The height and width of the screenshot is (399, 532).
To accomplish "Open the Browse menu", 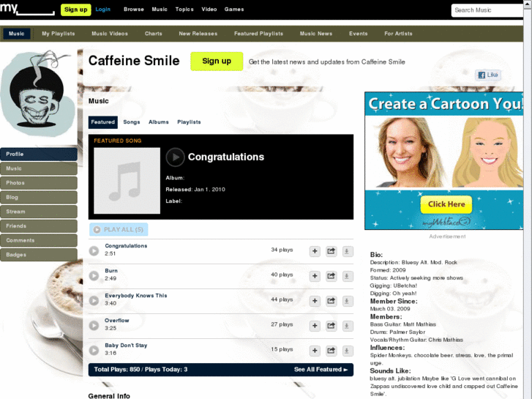I will (134, 10).
